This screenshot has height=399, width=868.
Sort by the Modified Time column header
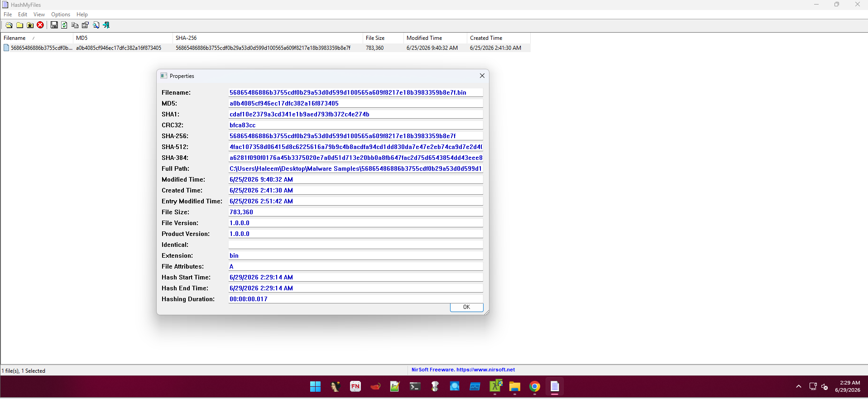(x=435, y=38)
